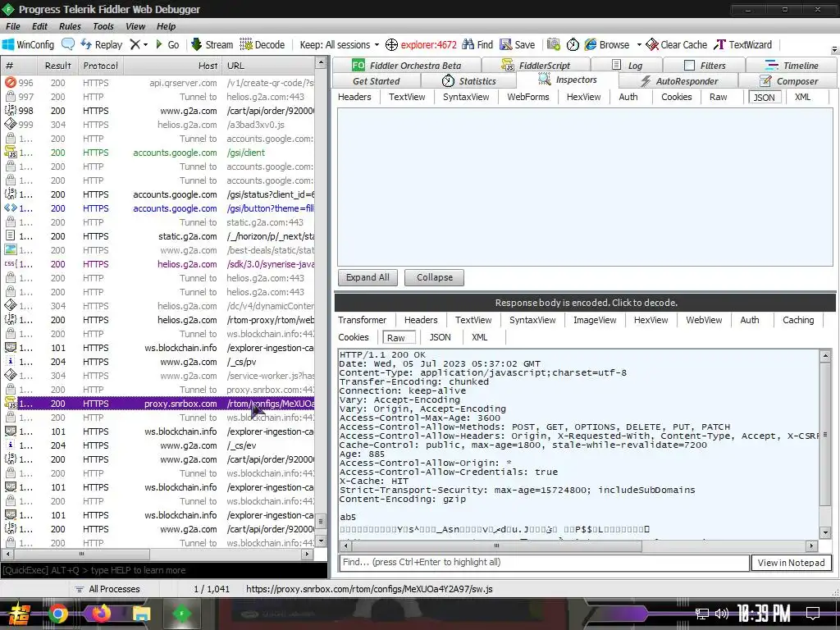Switch to FiddlerScript tab
Viewport: 840px width, 630px height.
[x=536, y=66]
